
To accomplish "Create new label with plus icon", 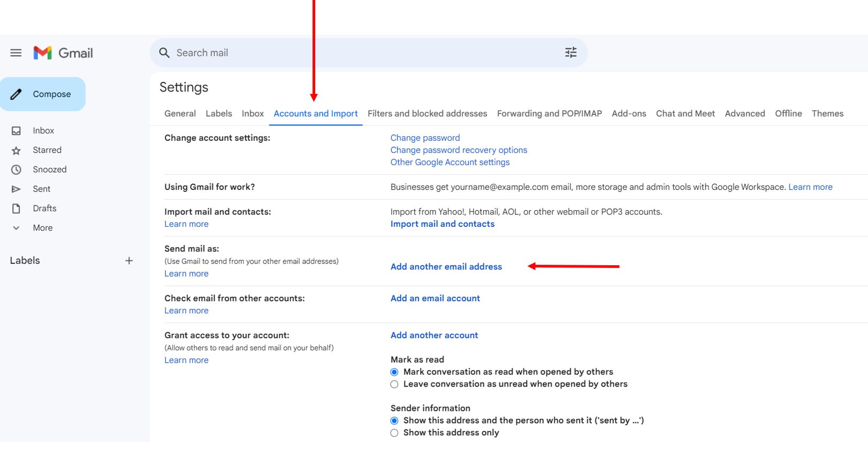I will click(x=129, y=260).
